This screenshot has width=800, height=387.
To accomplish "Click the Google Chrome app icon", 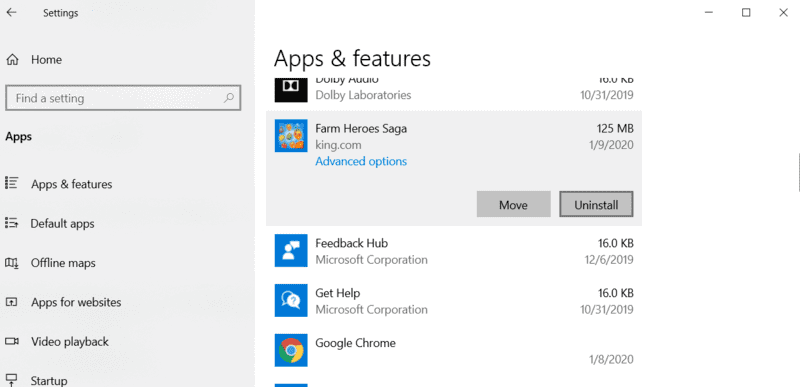I will coord(291,350).
